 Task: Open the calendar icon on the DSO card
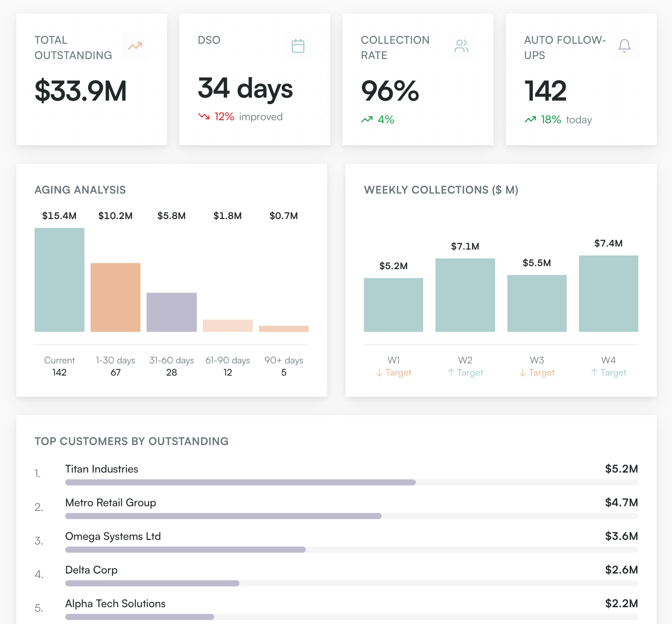(x=298, y=45)
